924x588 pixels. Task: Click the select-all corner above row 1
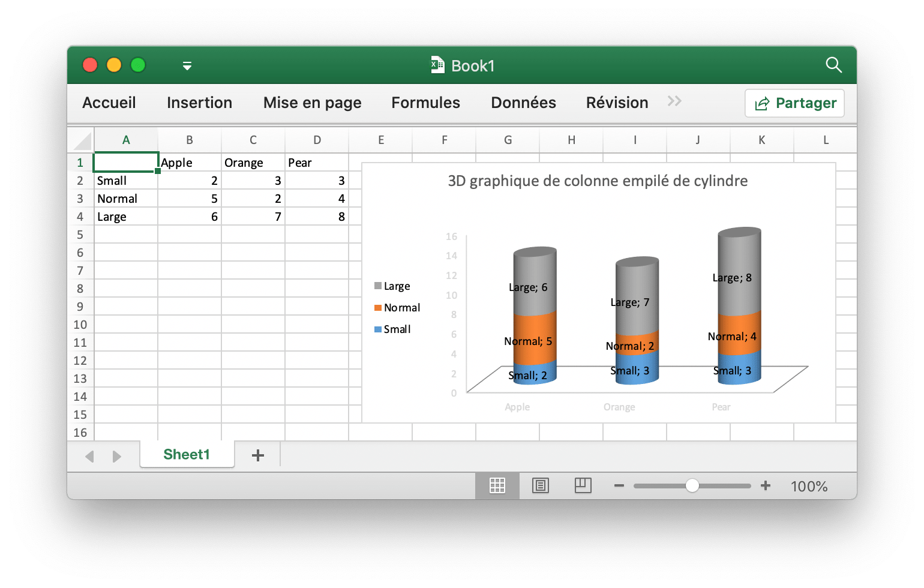point(81,139)
